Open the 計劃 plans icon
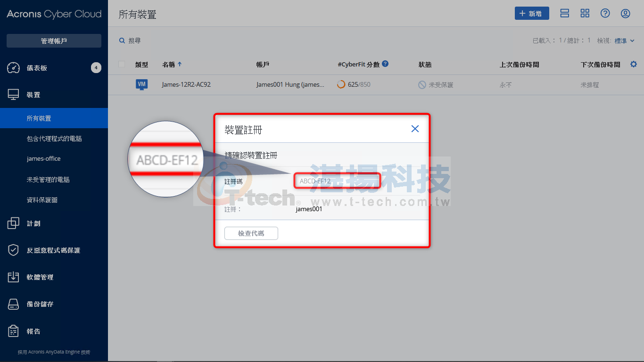 pyautogui.click(x=13, y=223)
